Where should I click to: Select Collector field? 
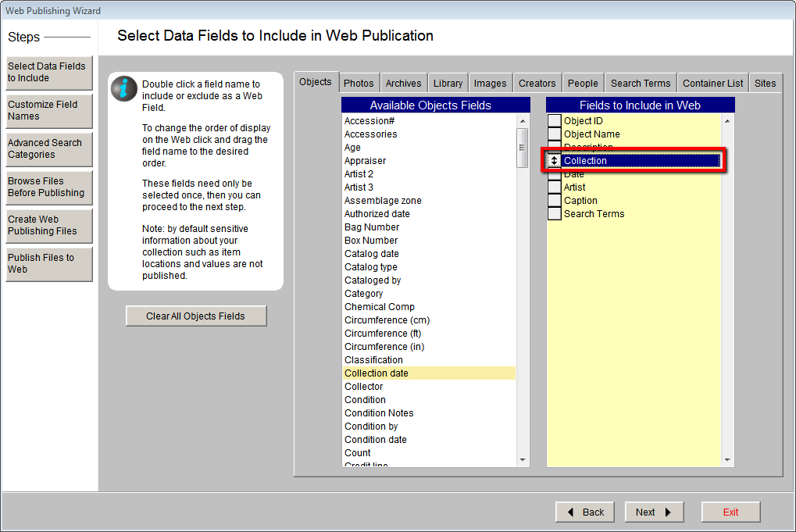click(430, 387)
